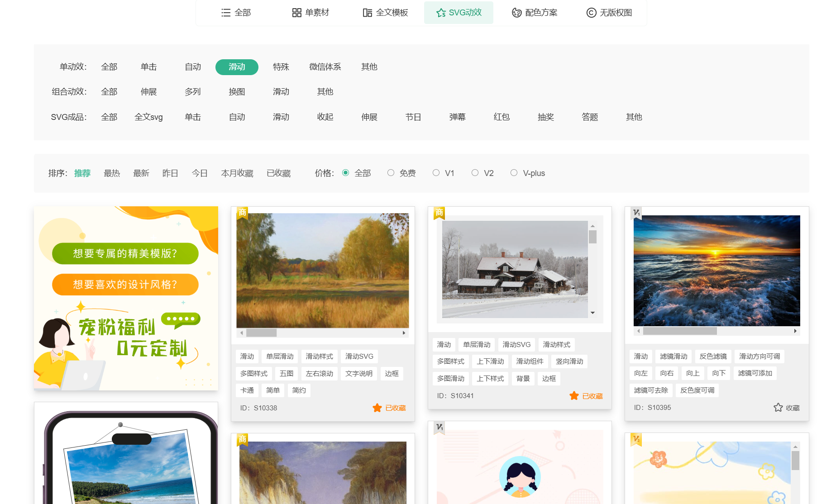
Task: Click the copyright icon beside 无版权图
Action: (x=591, y=13)
